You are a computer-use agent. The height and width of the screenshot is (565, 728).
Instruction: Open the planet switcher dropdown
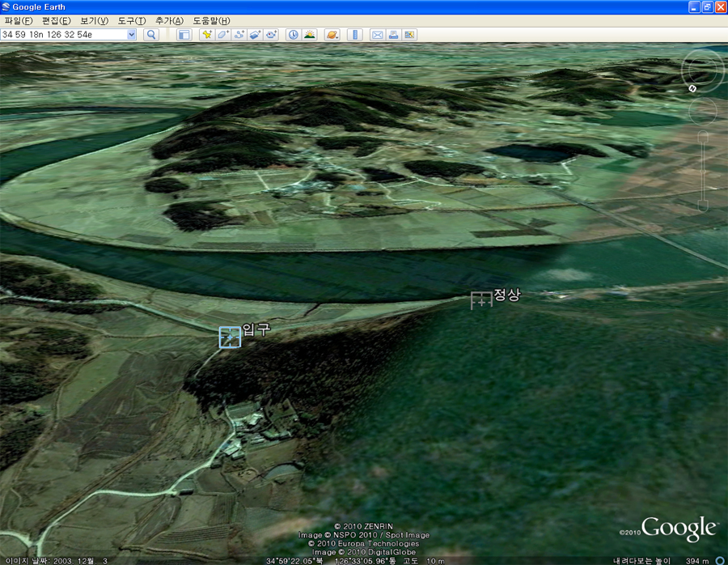click(x=332, y=35)
